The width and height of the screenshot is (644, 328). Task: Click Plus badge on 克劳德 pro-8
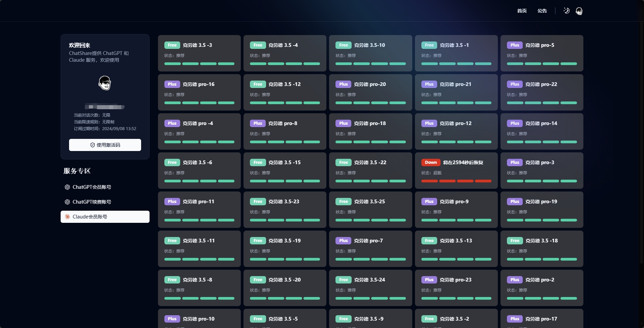pyautogui.click(x=258, y=123)
